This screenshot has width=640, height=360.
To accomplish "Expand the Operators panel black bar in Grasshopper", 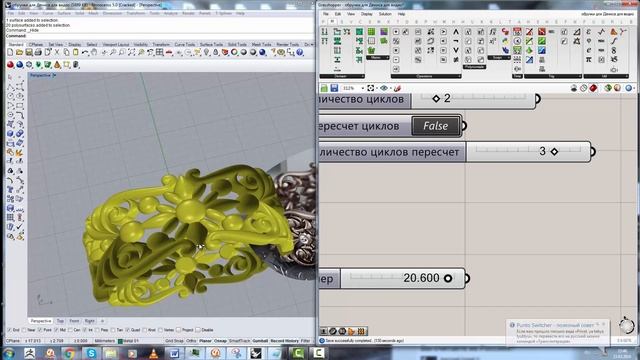I will pos(426,76).
